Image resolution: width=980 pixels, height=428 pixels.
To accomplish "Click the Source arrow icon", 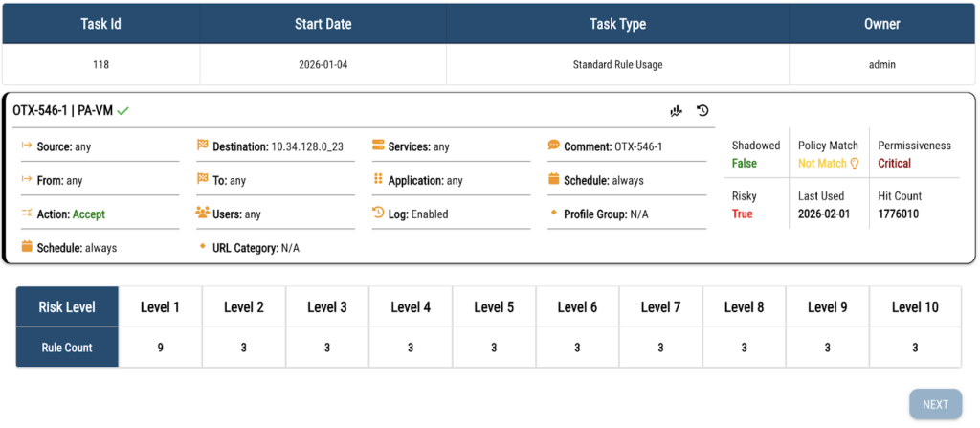I will [27, 146].
